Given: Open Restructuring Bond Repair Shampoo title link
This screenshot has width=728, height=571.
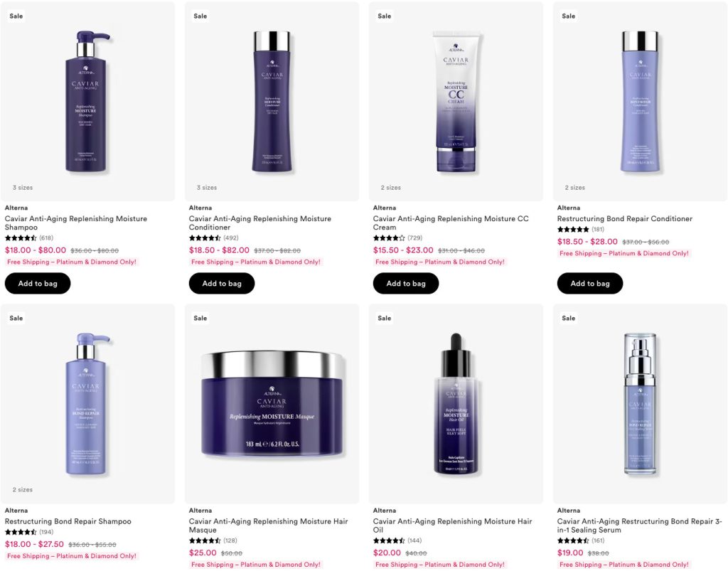Looking at the screenshot, I should (x=68, y=521).
